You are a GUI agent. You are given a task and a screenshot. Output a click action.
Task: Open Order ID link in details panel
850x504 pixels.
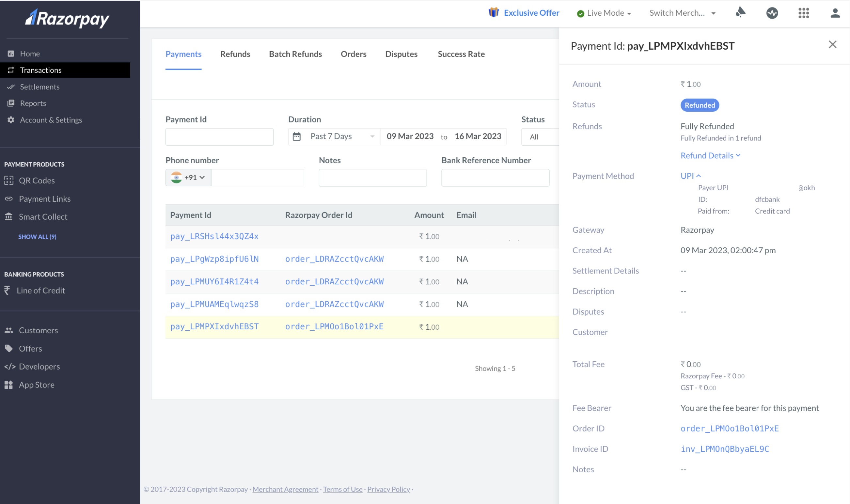click(x=730, y=429)
